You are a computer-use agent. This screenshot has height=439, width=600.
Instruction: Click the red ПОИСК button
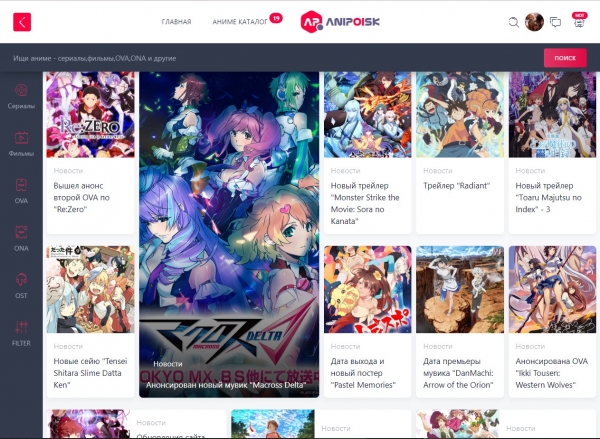coord(565,58)
